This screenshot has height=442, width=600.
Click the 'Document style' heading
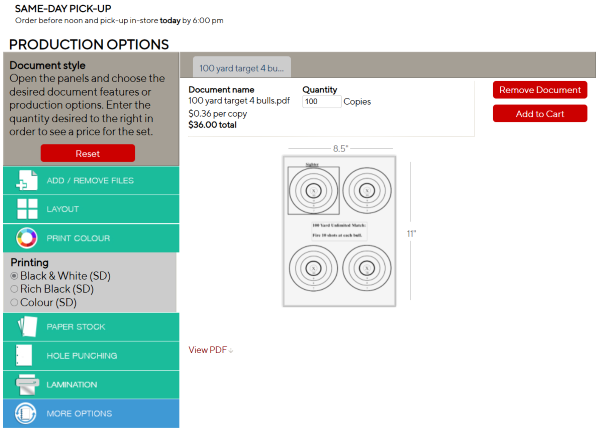(x=47, y=65)
